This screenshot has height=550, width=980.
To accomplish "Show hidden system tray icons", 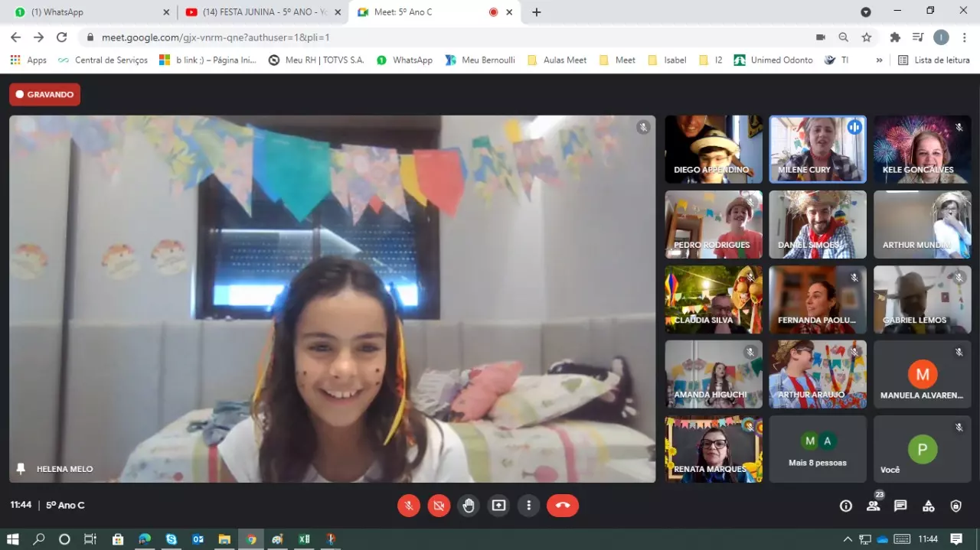I will click(848, 539).
